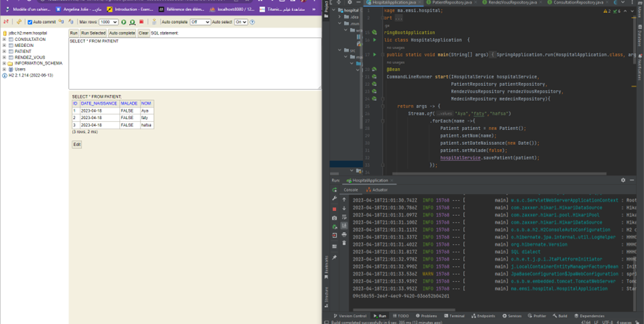Expand the .idea folder in project tree
Image resolution: width=644 pixels, height=324 pixels.
339,17
